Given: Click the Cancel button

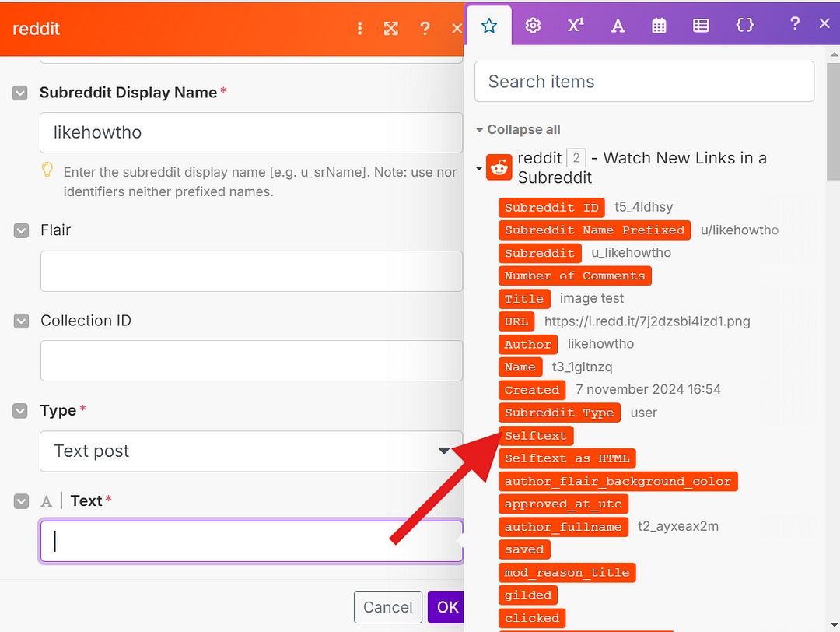Looking at the screenshot, I should [388, 607].
